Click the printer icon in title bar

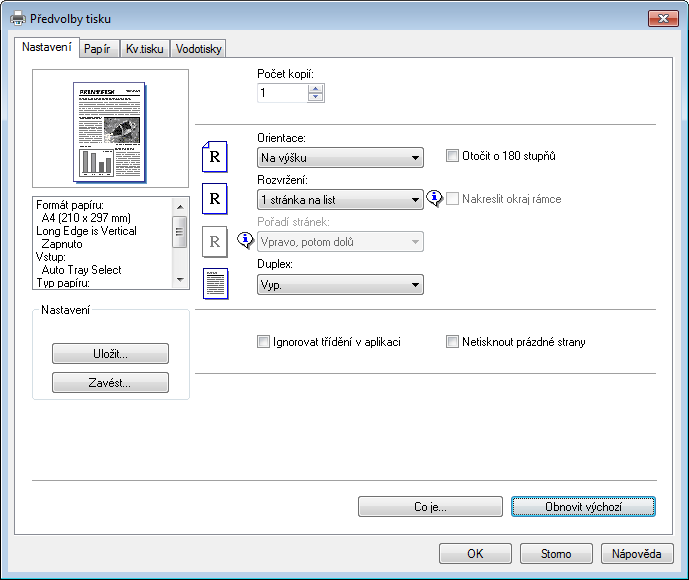click(18, 18)
